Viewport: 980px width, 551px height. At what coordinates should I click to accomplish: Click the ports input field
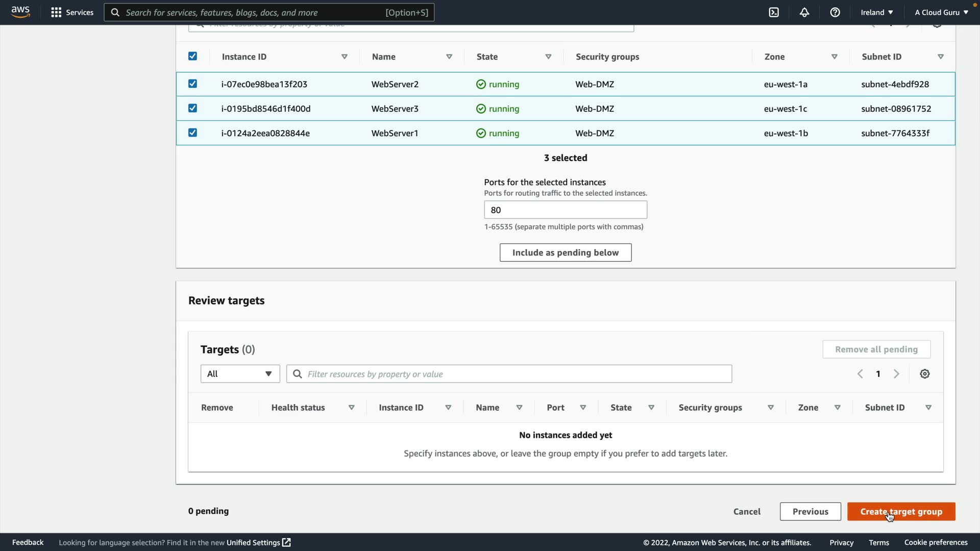(x=565, y=210)
